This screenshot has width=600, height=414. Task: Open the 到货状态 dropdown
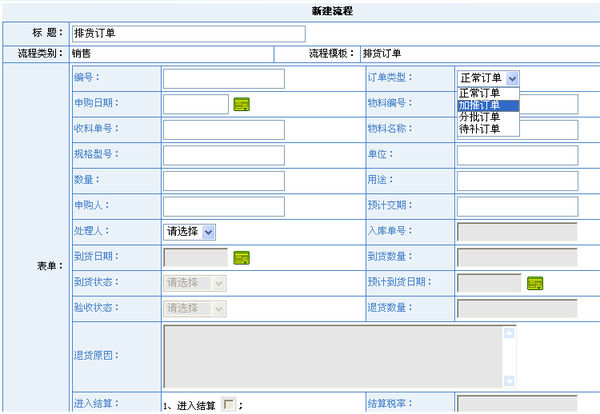[195, 283]
